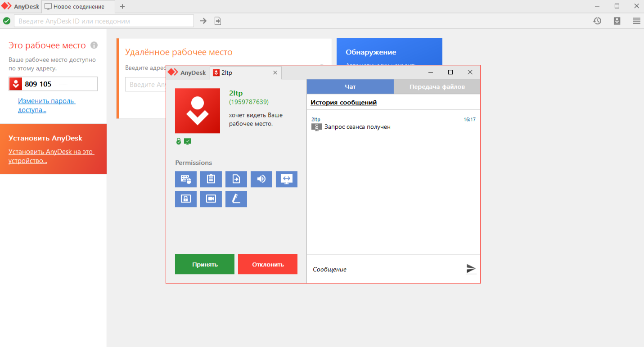
Task: Click the caller ID (1959787639)
Action: tap(249, 102)
